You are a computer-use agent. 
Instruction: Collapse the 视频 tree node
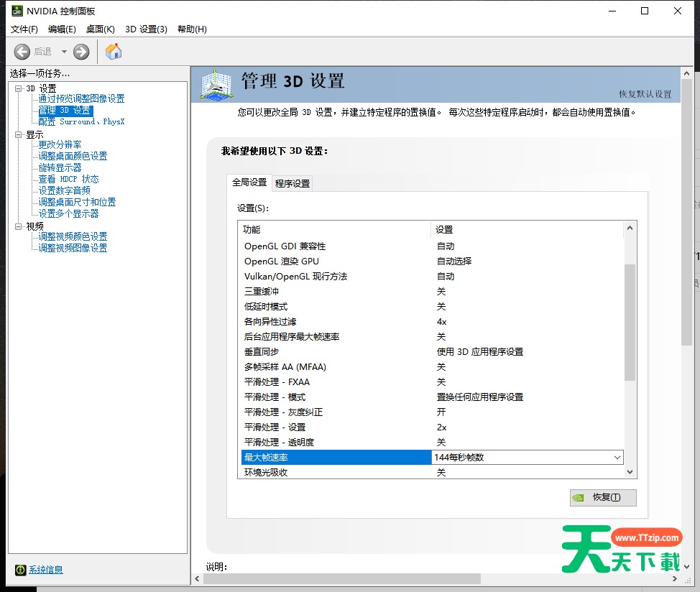[x=19, y=226]
